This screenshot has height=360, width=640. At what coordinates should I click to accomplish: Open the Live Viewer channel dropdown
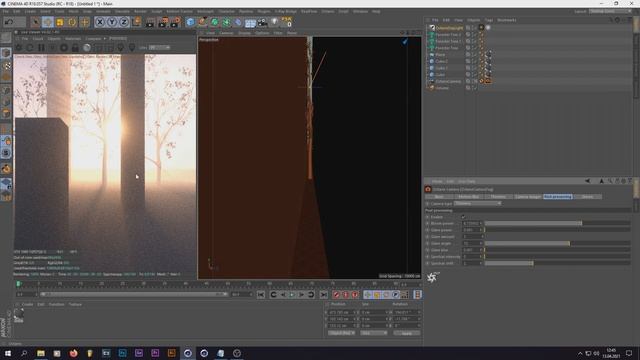tap(160, 48)
